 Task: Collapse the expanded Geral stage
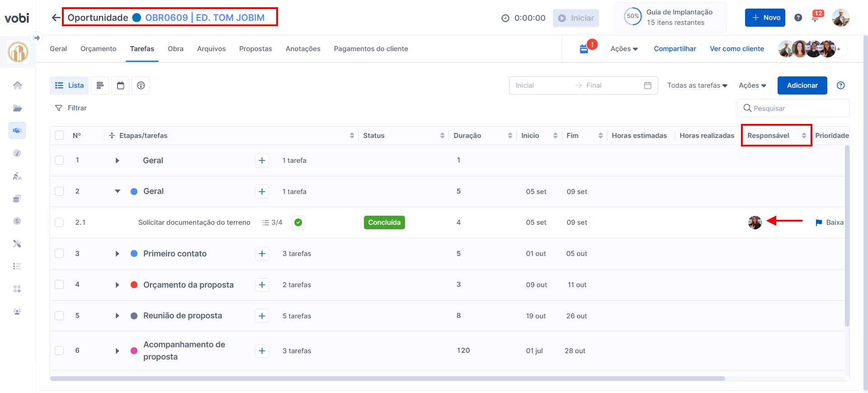point(117,191)
